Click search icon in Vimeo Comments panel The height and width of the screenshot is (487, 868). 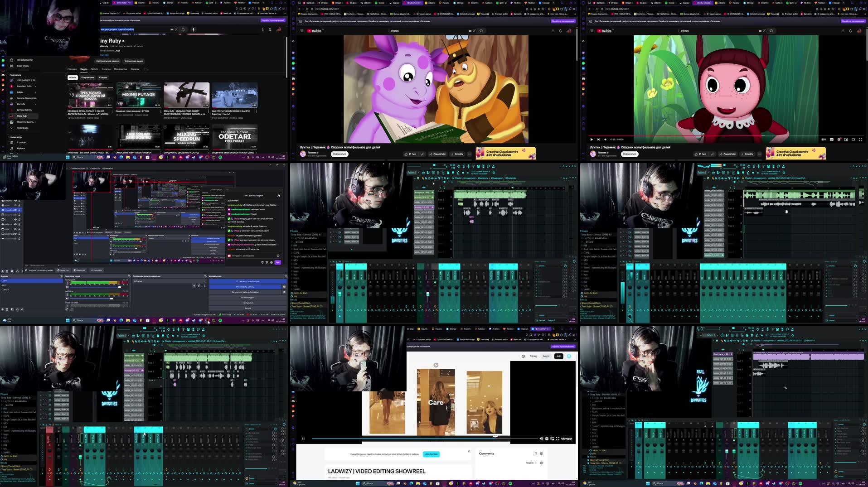(536, 453)
